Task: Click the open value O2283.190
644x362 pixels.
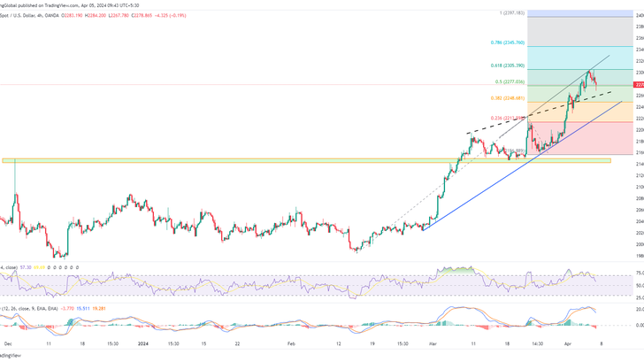Action: pos(73,16)
